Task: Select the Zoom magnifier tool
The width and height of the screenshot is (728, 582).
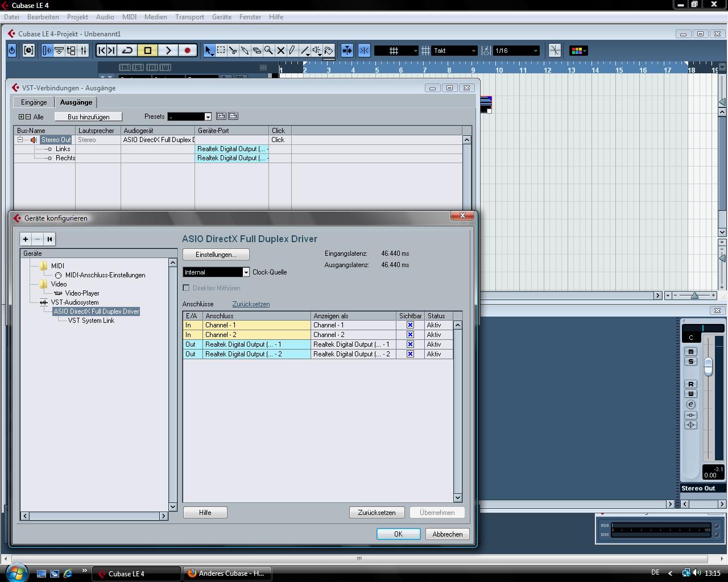Action: [268, 51]
